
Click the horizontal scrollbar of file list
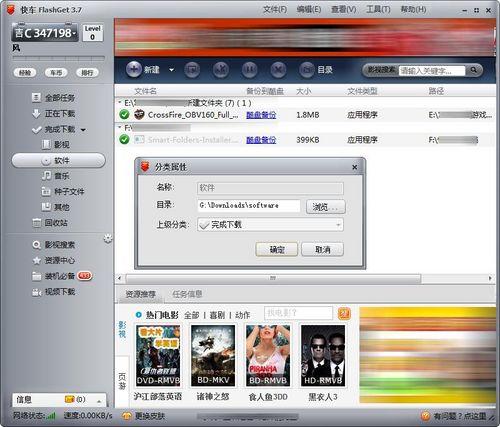273,278
